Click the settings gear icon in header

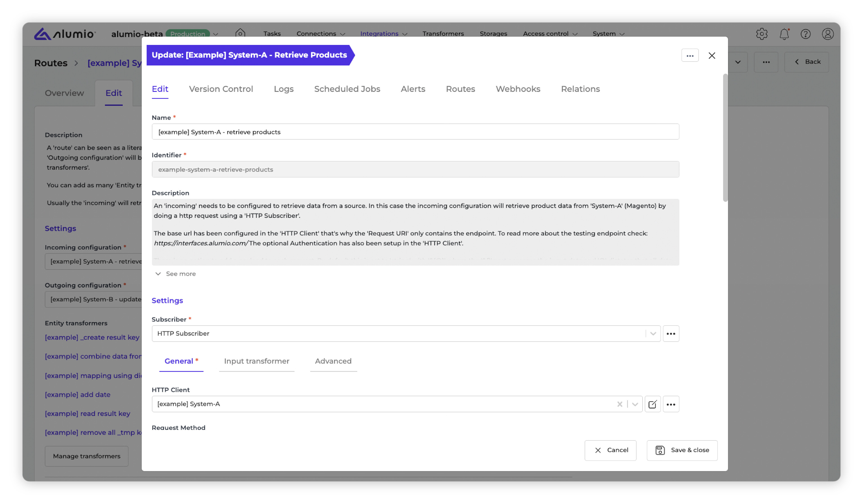[x=762, y=34]
